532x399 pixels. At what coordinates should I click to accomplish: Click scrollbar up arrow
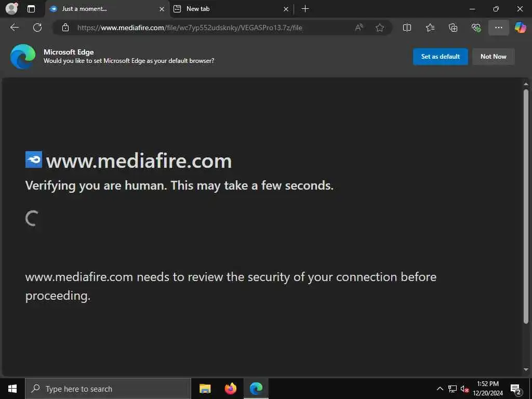(x=526, y=84)
